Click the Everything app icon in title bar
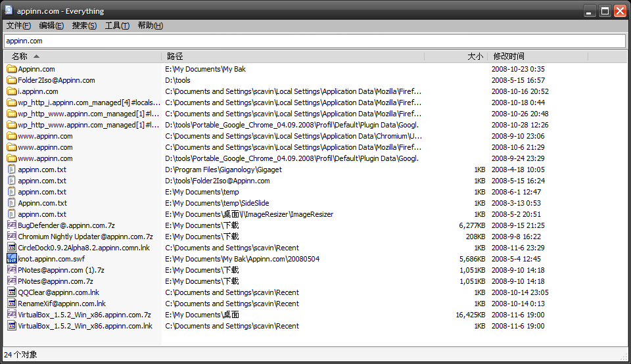631x364 pixels. pos(9,11)
